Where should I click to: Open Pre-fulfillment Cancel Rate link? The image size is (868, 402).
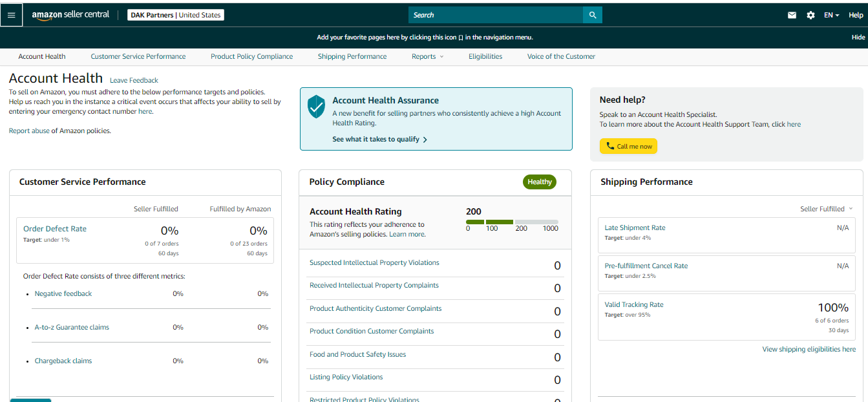point(646,266)
